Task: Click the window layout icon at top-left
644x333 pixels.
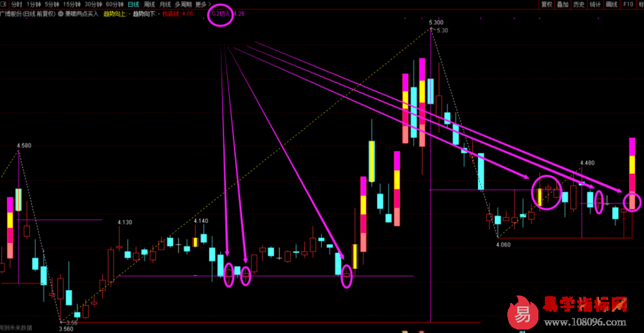Action: (x=3, y=4)
